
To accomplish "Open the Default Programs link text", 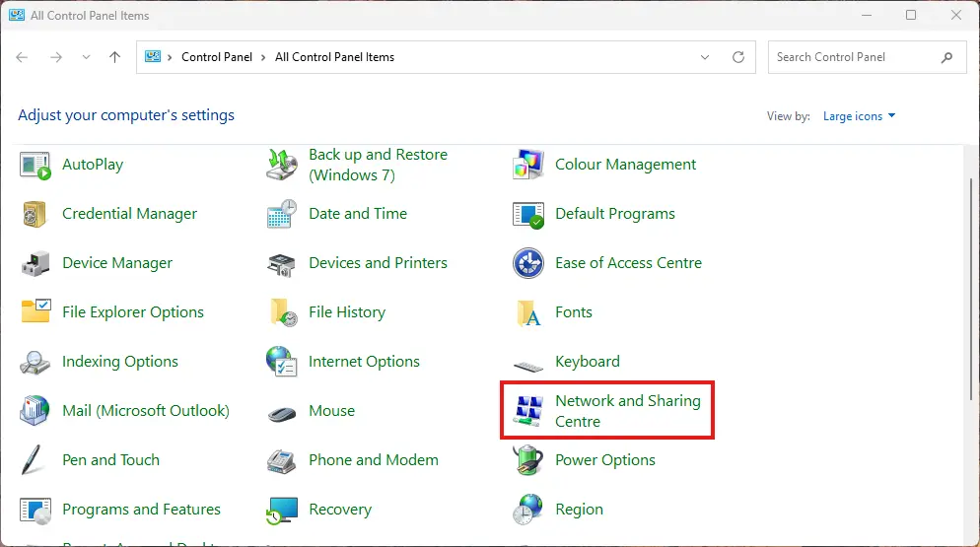I will click(x=615, y=214).
